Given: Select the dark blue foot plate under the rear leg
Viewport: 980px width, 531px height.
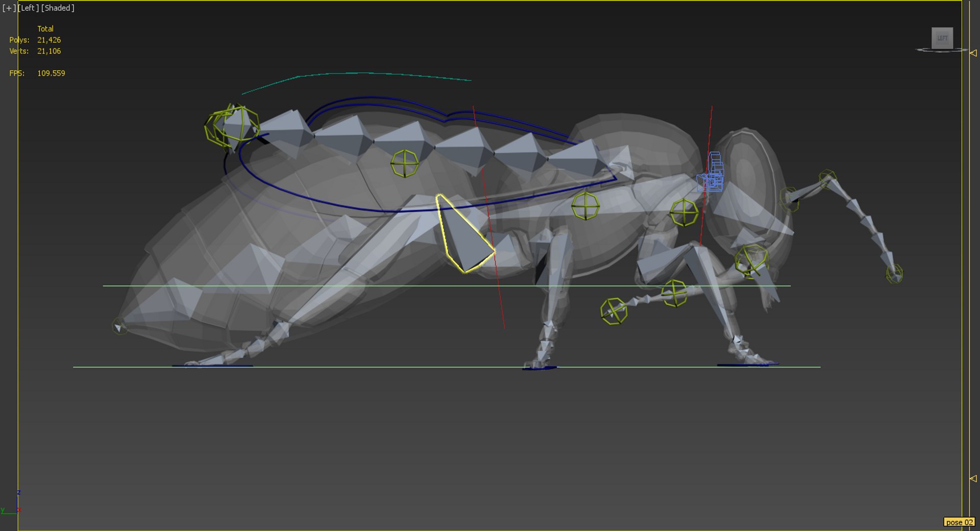Looking at the screenshot, I should (212, 366).
